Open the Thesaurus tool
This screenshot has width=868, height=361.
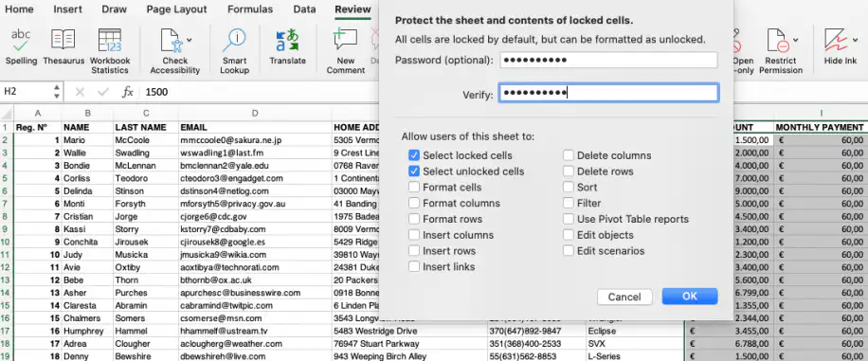63,41
